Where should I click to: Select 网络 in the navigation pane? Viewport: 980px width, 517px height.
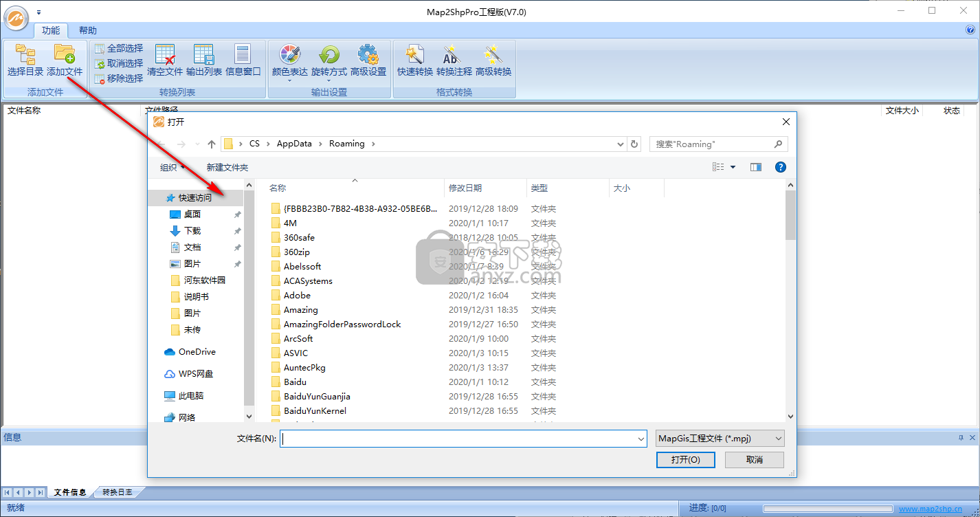187,417
